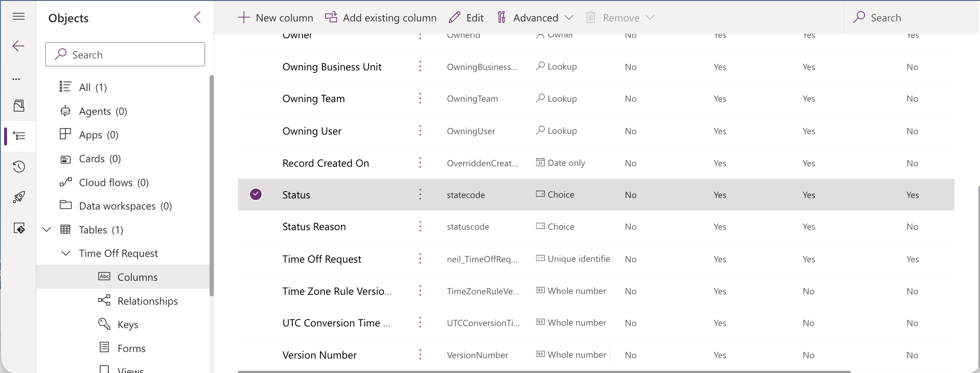Open the Pipelines rocket icon
This screenshot has height=373, width=980.
(19, 197)
